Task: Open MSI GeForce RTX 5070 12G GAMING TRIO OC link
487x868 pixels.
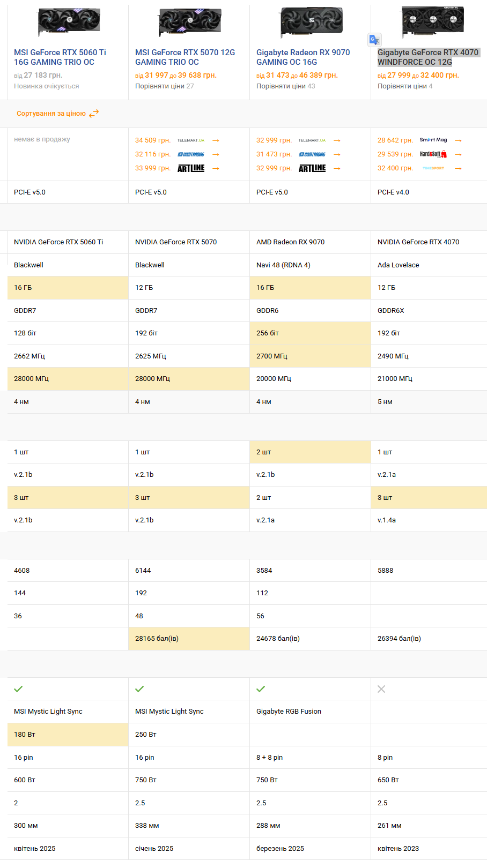Action: point(185,57)
